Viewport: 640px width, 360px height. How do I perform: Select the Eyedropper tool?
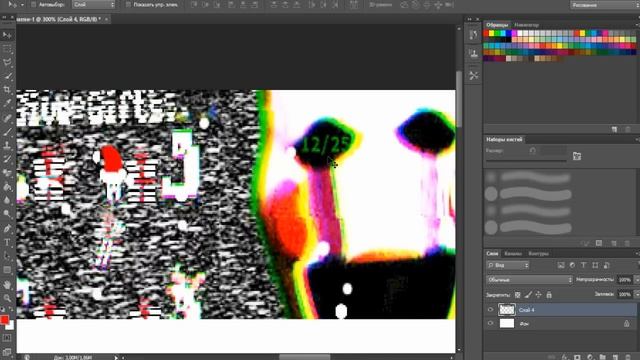7,104
